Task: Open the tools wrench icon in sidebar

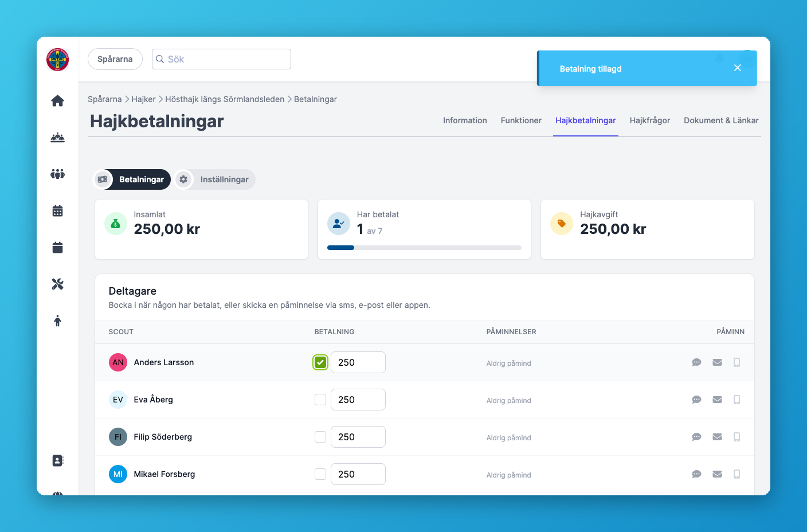Action: click(57, 284)
